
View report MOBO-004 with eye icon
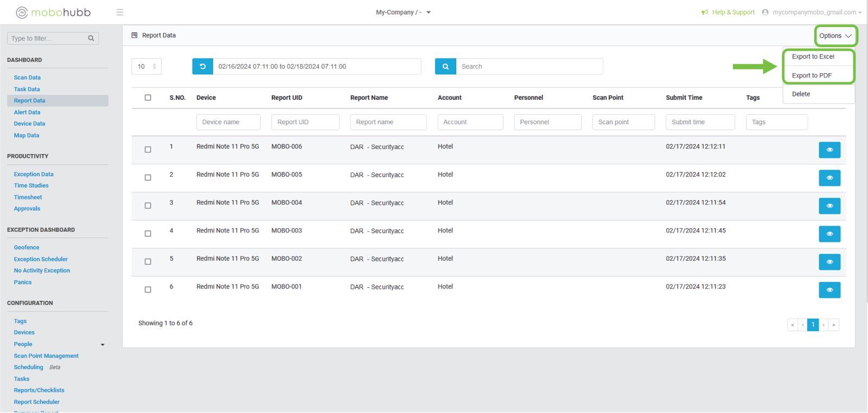pos(829,206)
